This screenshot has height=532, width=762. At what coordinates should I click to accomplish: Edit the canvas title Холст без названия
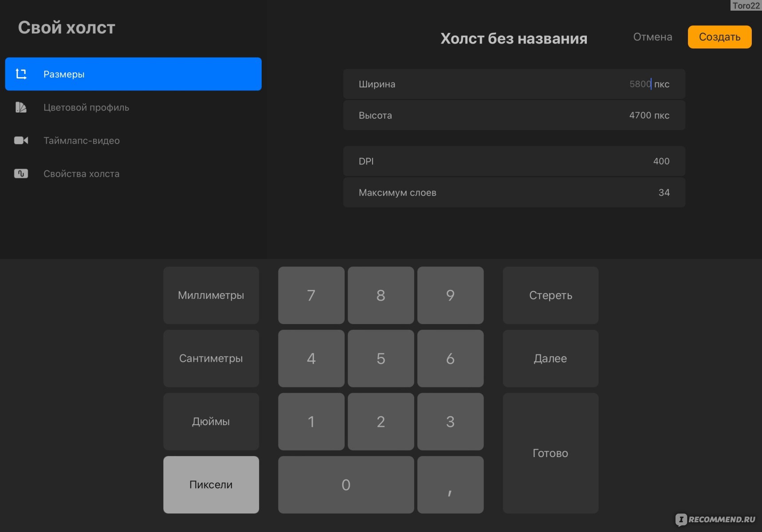(x=514, y=39)
